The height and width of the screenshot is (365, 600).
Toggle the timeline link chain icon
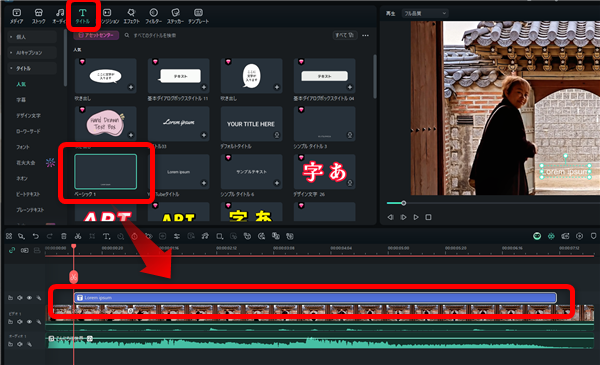coord(12,250)
